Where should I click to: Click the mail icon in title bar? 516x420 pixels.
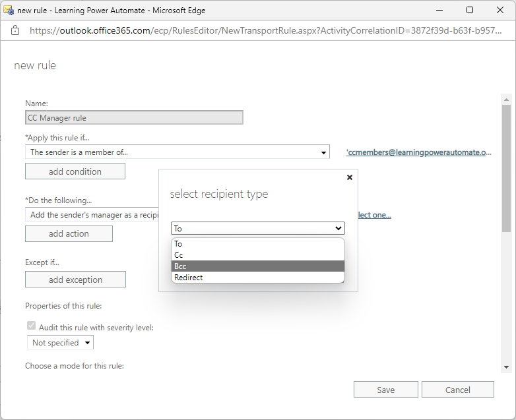click(x=9, y=10)
